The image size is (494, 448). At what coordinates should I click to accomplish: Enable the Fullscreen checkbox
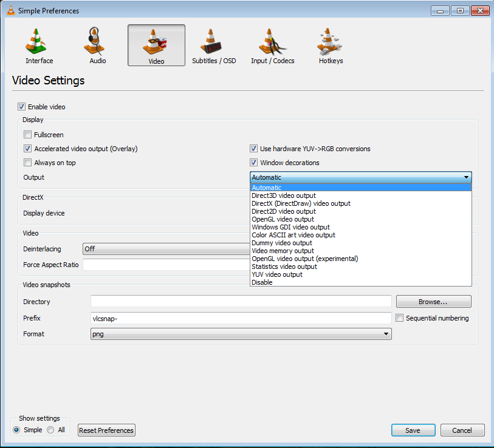tap(28, 135)
